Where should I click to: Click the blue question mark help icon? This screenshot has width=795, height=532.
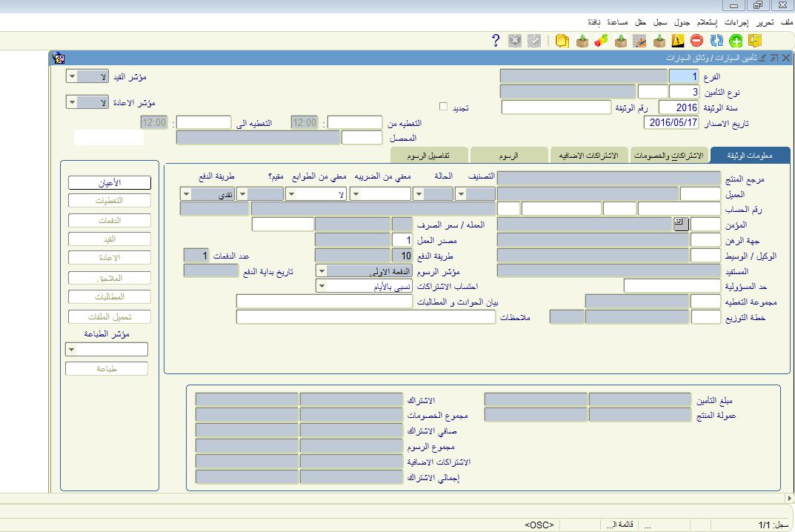[496, 41]
